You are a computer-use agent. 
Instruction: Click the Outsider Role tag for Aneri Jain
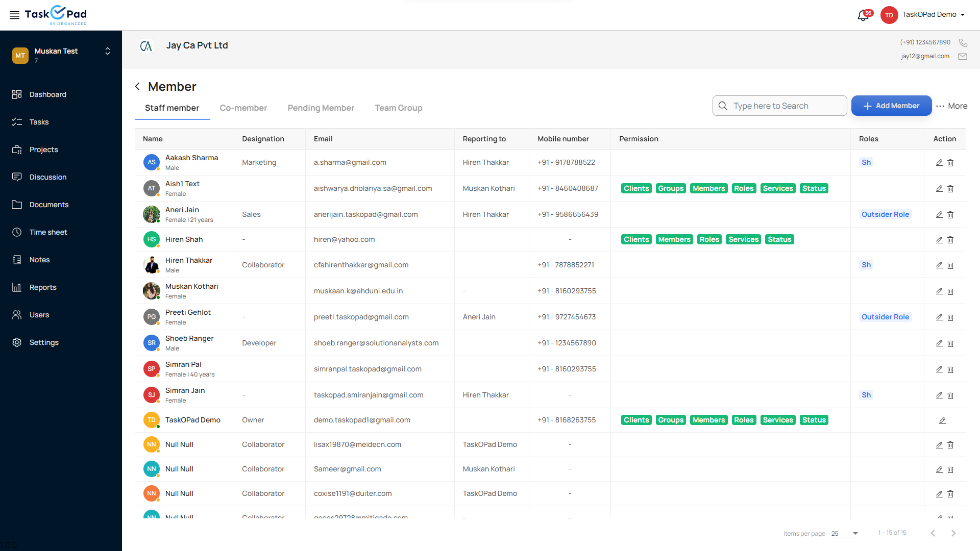click(x=885, y=214)
